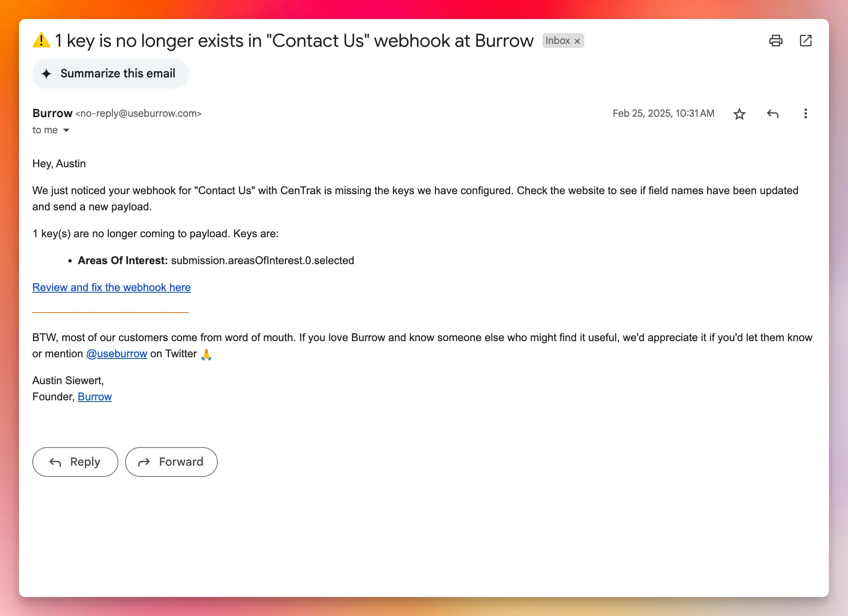Click the timestamp Feb 25, 2025, 10:31 AM
848x616 pixels.
663,113
